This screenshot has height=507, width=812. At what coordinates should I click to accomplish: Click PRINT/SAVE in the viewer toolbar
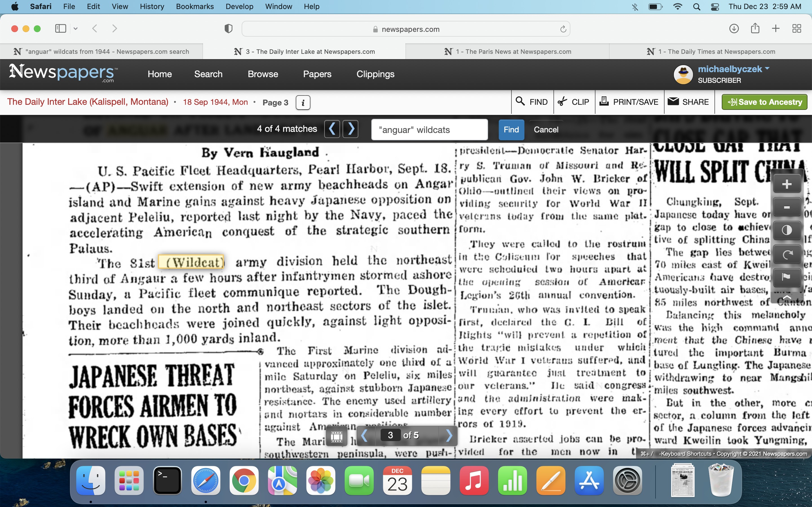[629, 102]
